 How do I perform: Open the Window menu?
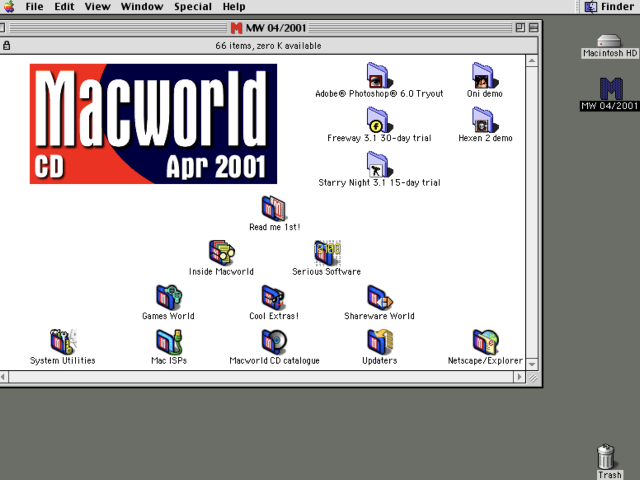tap(142, 7)
